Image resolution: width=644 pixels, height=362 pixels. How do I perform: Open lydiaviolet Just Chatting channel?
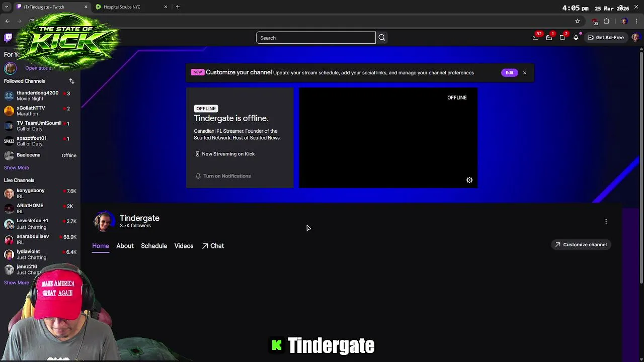tap(40, 254)
